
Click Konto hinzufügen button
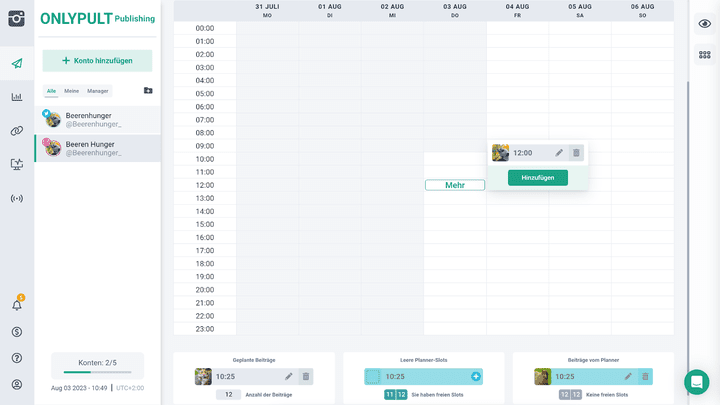point(97,61)
